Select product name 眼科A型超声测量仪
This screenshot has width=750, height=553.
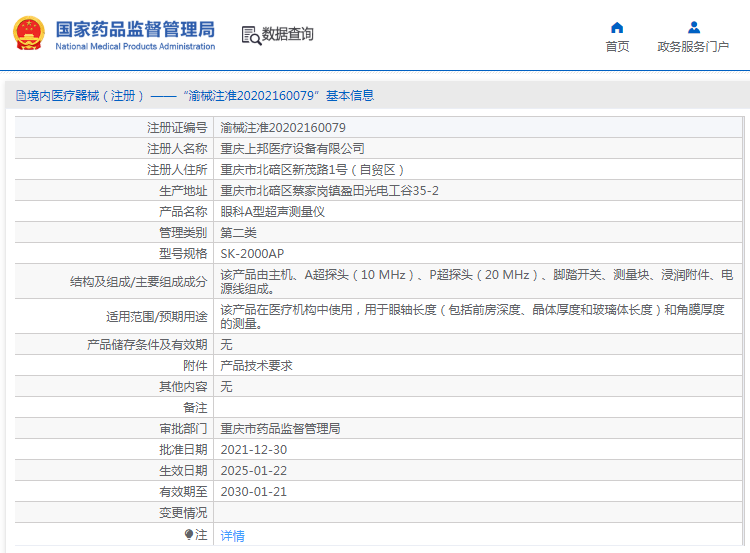(273, 212)
